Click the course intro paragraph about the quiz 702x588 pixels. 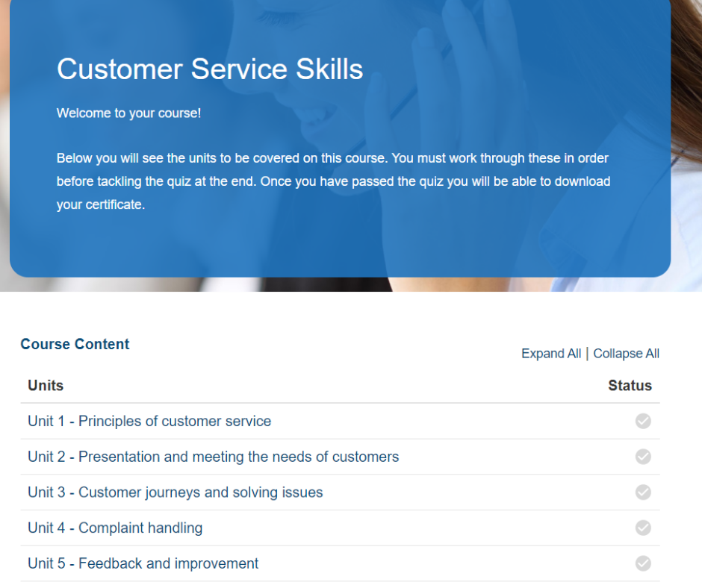point(334,181)
